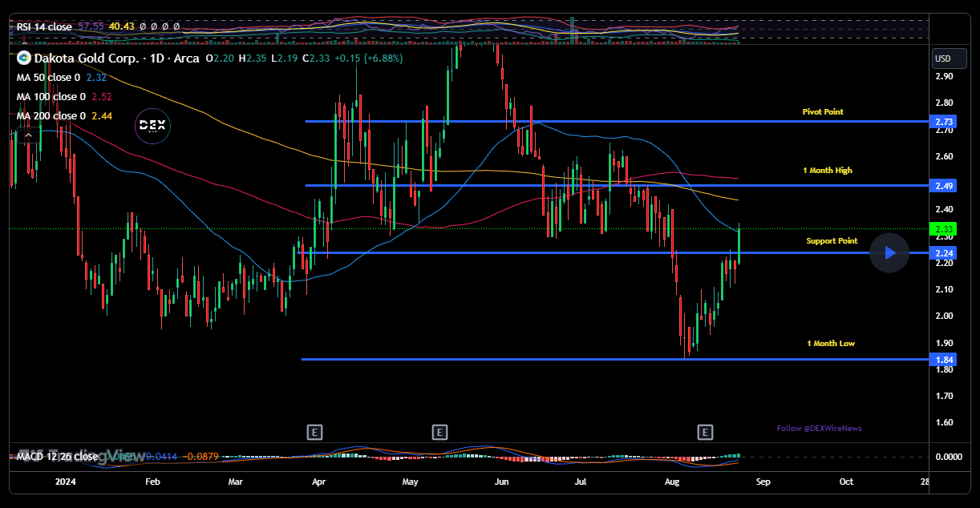The image size is (980, 508).
Task: Click the blue 1.84 One Month Low line
Action: 561,359
